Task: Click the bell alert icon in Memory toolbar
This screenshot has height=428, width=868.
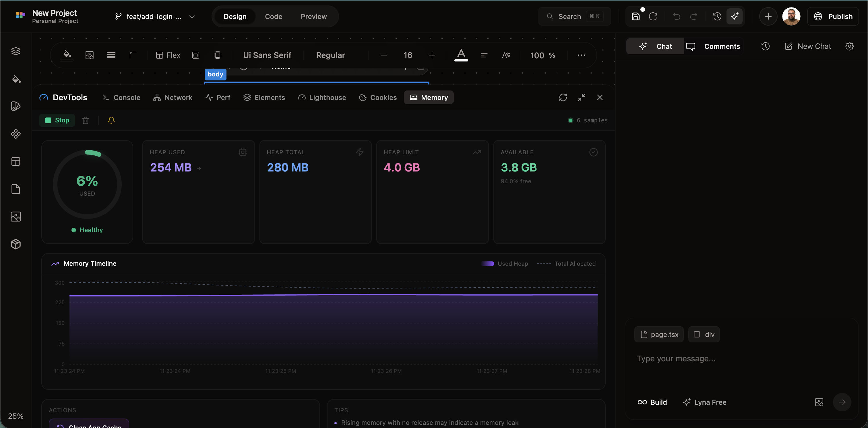Action: 111,120
